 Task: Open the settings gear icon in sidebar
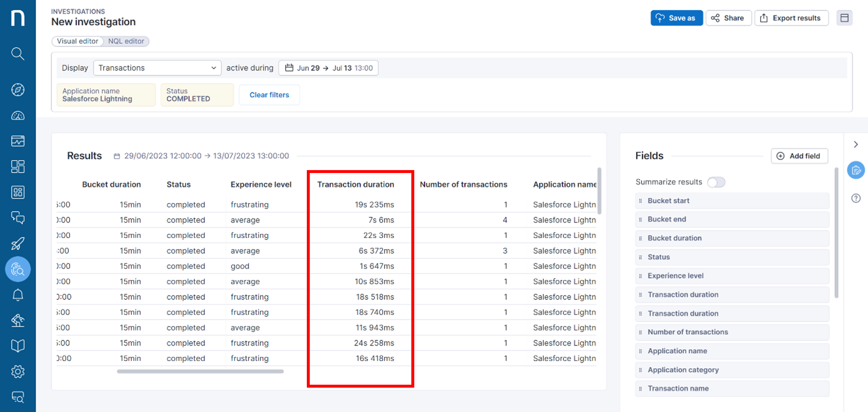[x=18, y=371]
